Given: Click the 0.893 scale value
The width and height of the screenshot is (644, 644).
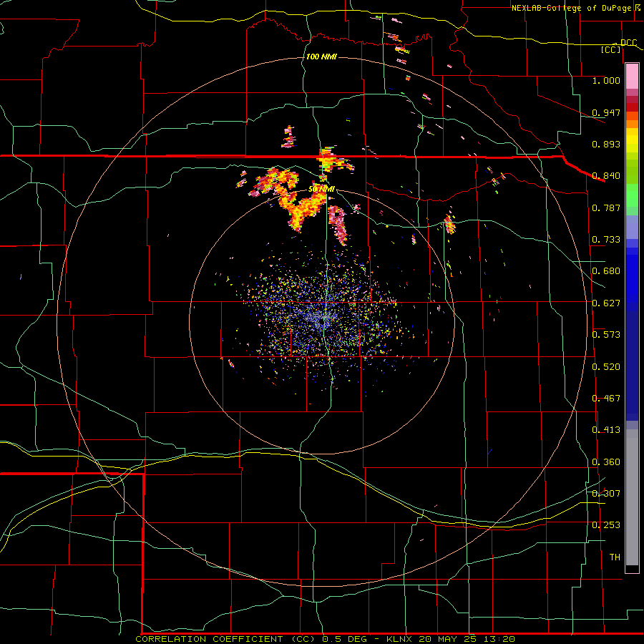Looking at the screenshot, I should tap(606, 144).
